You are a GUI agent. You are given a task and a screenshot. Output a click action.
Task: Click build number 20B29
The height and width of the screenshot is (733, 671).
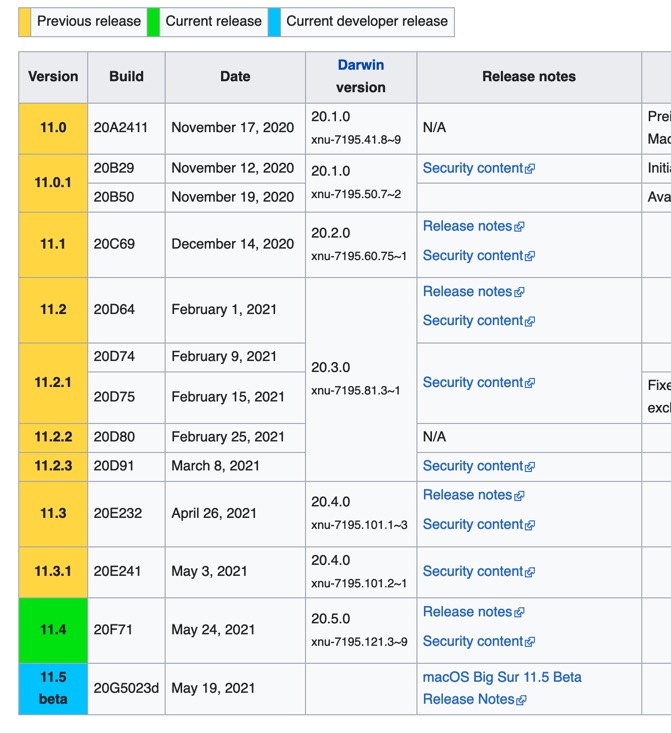[114, 168]
